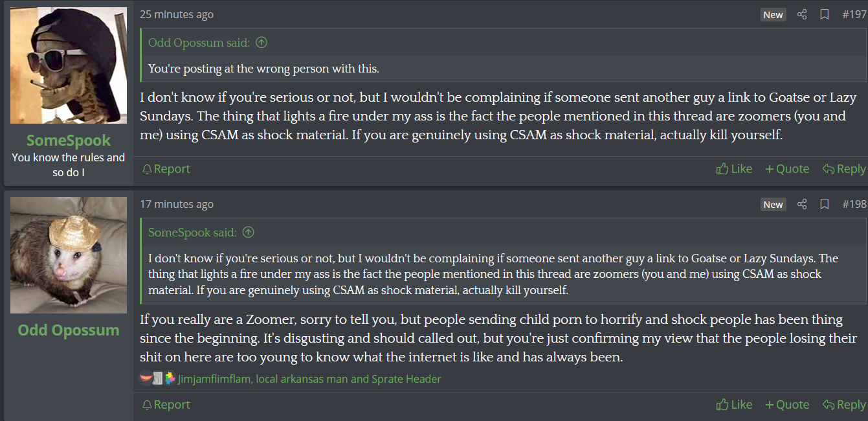Open SomeSpook's profile via username
Screen dimensions: 868x421
[69, 141]
